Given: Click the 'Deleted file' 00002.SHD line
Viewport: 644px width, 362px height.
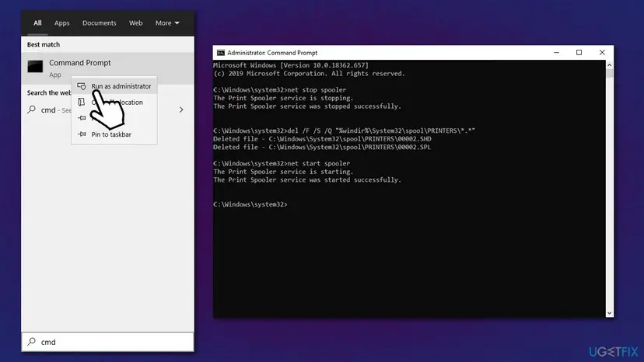Looking at the screenshot, I should [323, 139].
